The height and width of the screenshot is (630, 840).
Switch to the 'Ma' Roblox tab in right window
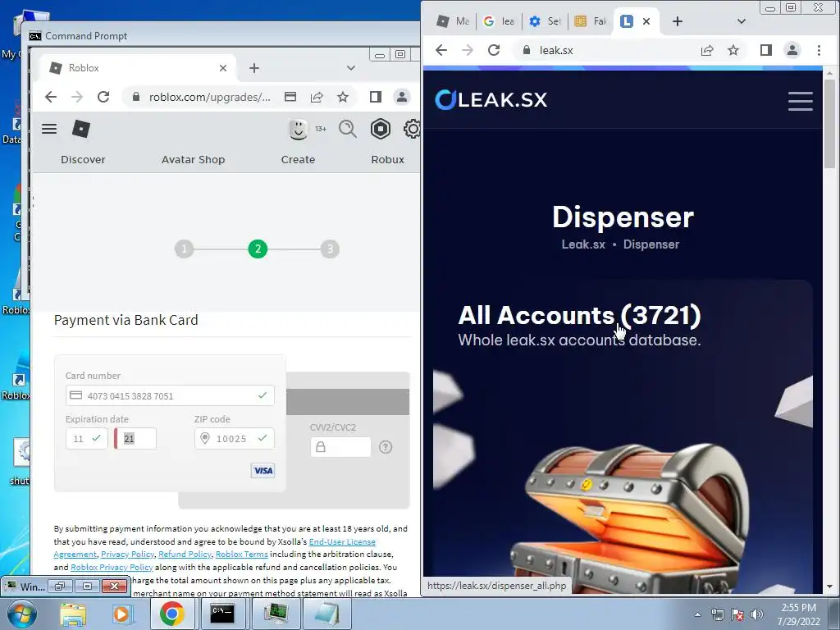(x=452, y=21)
